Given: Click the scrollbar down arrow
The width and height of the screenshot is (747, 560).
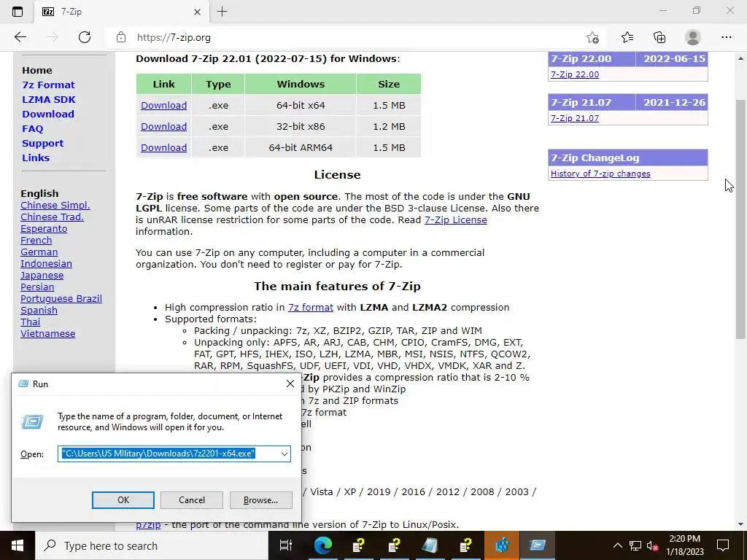Looking at the screenshot, I should 740,524.
